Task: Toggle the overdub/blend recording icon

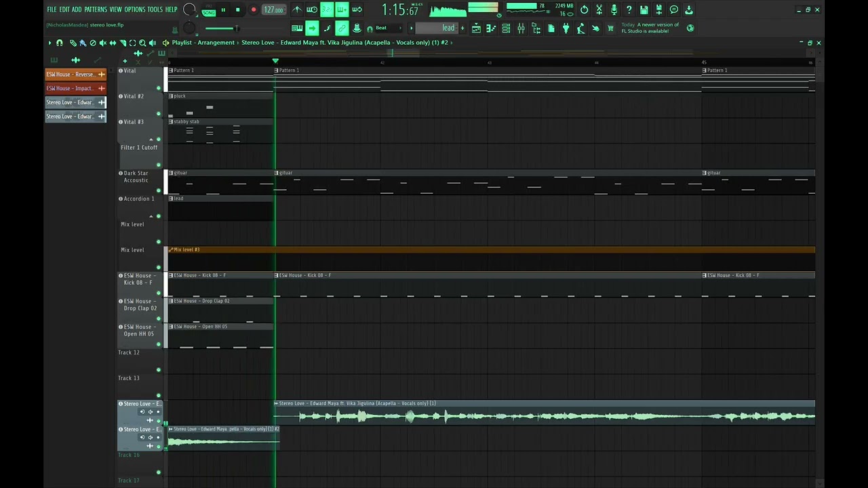Action: click(342, 9)
